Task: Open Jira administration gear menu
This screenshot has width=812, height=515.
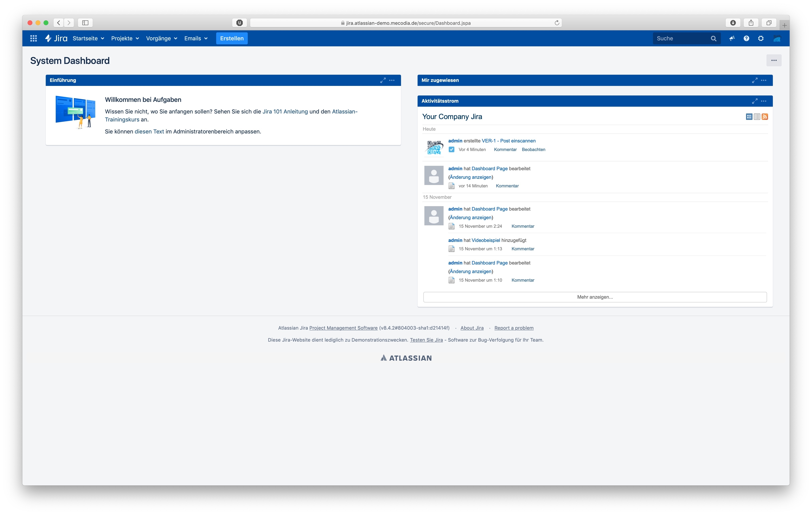Action: (761, 38)
